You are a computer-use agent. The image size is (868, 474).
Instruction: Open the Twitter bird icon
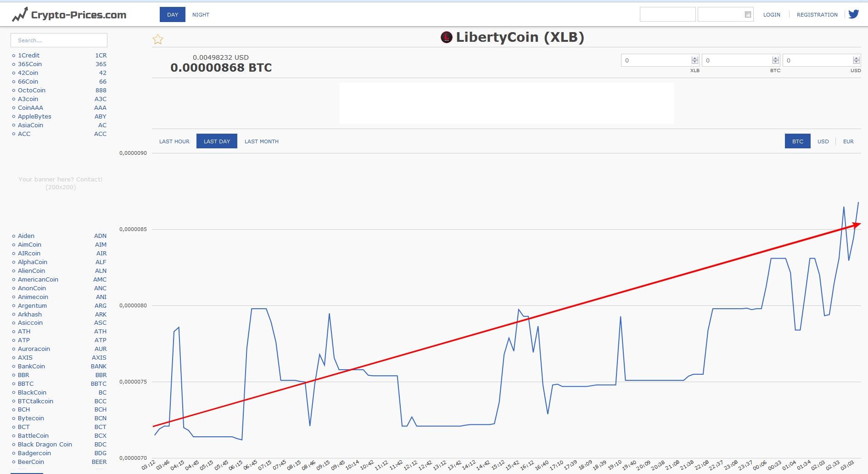click(x=853, y=14)
